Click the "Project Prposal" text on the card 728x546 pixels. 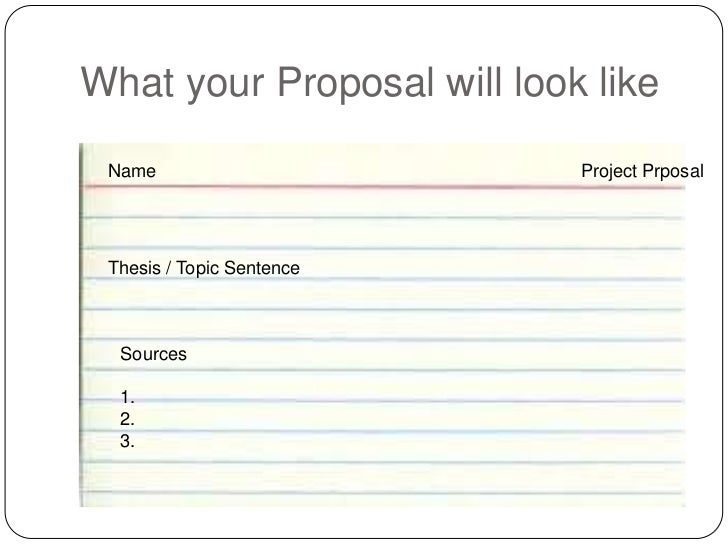pos(643,172)
